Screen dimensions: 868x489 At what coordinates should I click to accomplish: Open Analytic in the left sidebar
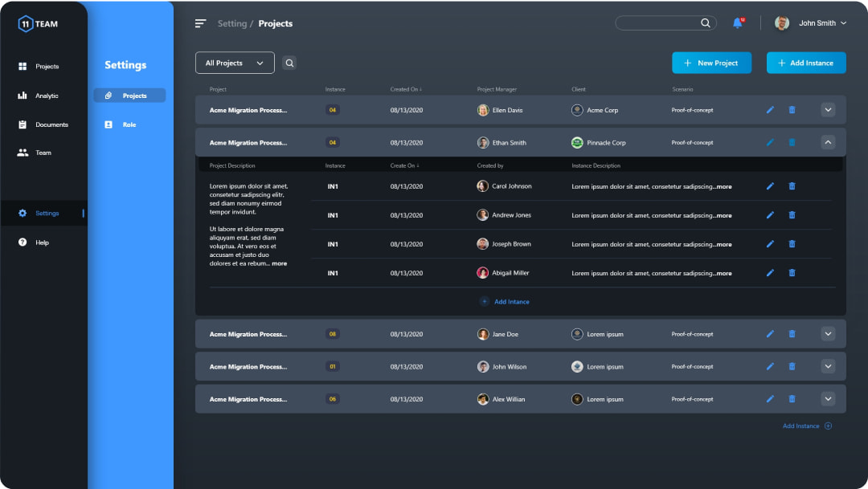point(46,96)
